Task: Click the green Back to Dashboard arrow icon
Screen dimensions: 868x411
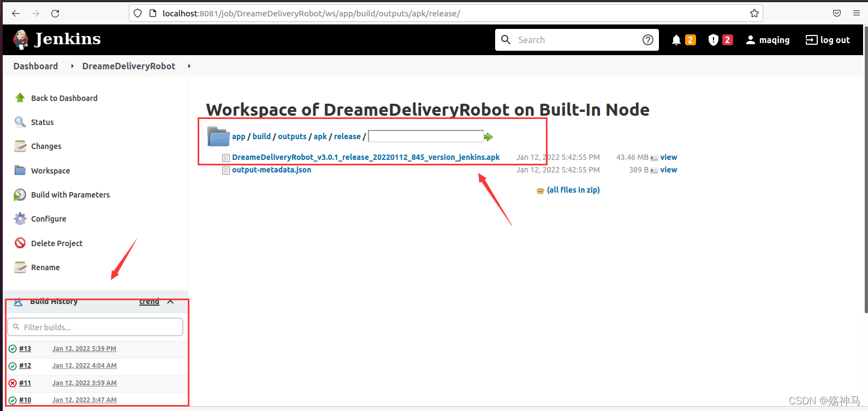Action: tap(20, 98)
